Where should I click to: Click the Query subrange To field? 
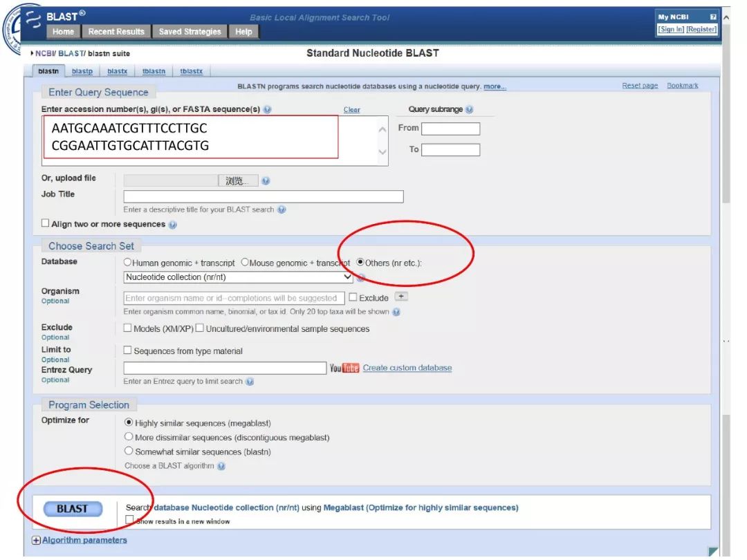(x=451, y=150)
